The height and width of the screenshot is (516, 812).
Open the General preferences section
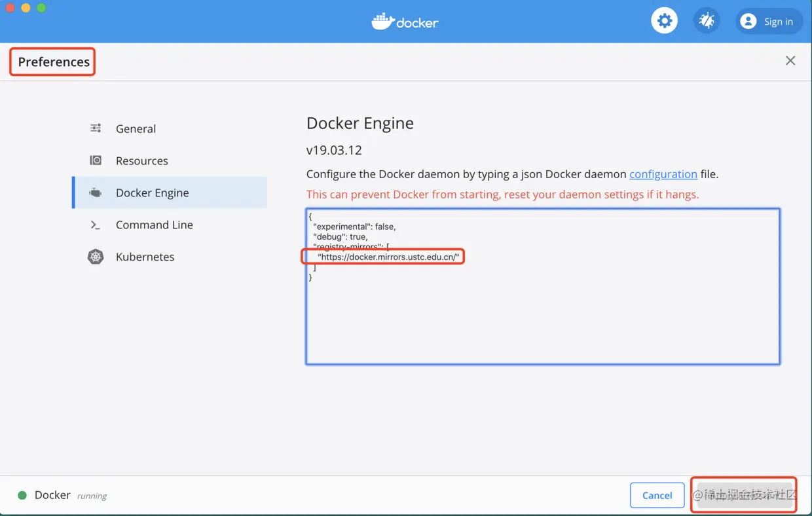tap(170, 128)
